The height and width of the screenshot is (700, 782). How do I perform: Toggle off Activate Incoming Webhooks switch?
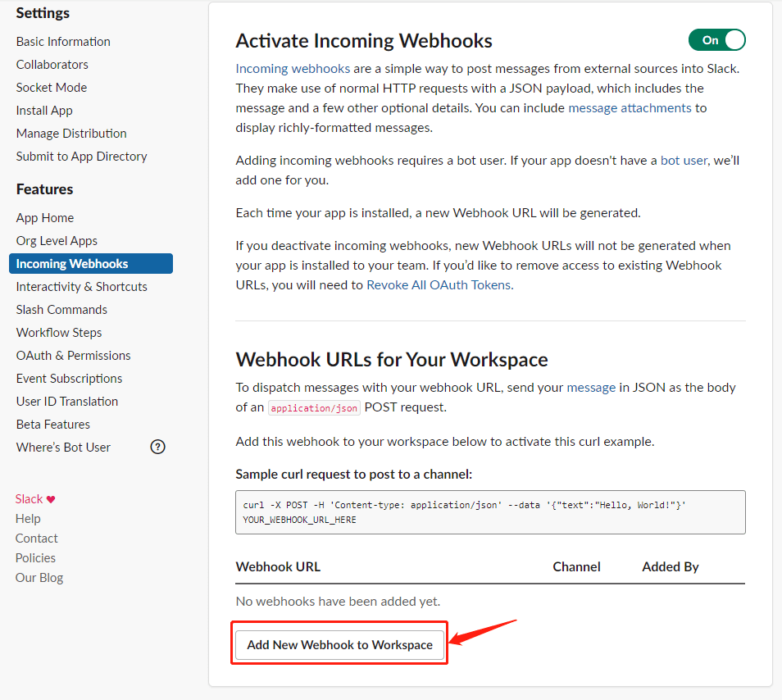717,40
